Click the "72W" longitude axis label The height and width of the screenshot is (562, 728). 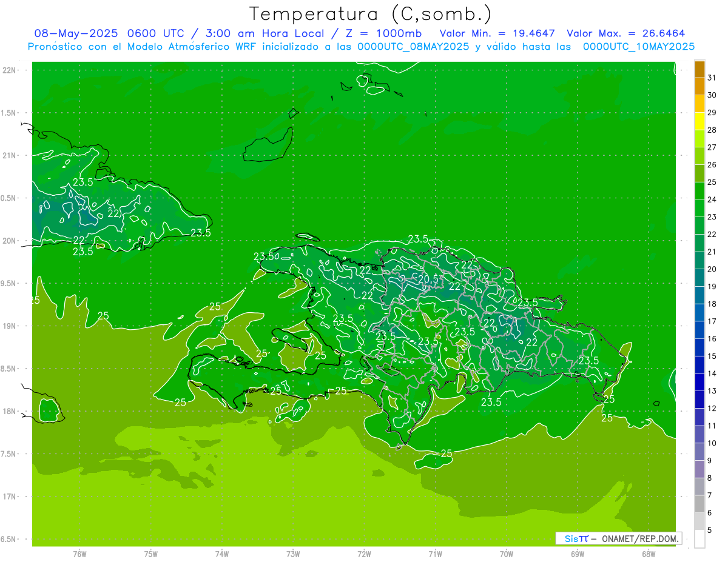[364, 554]
